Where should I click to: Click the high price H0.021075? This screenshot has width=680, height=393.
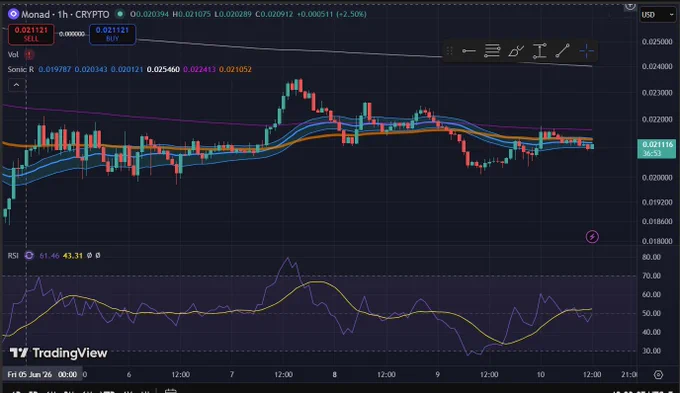pyautogui.click(x=191, y=14)
